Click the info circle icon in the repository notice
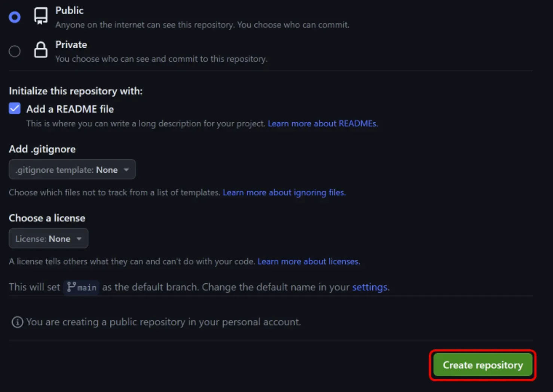 coord(17,322)
